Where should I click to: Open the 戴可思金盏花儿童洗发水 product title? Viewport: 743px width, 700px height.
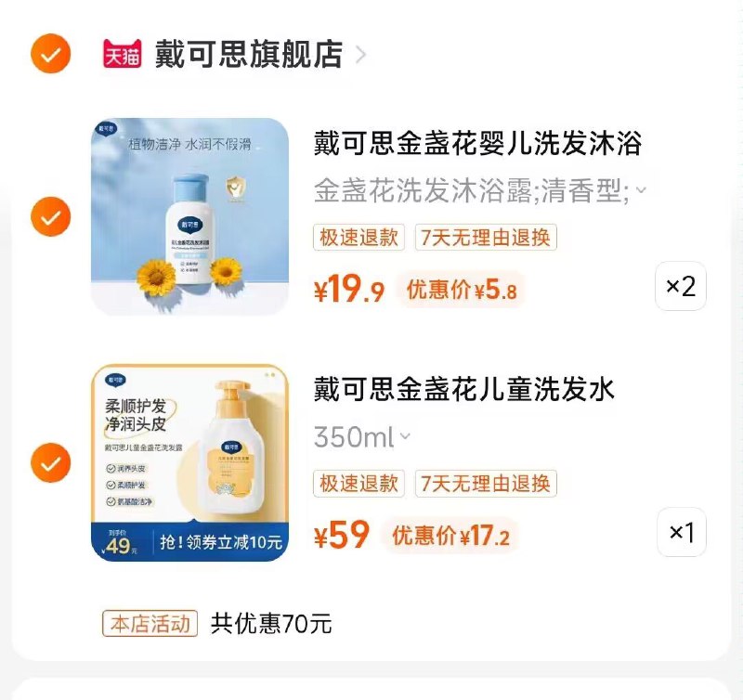464,389
